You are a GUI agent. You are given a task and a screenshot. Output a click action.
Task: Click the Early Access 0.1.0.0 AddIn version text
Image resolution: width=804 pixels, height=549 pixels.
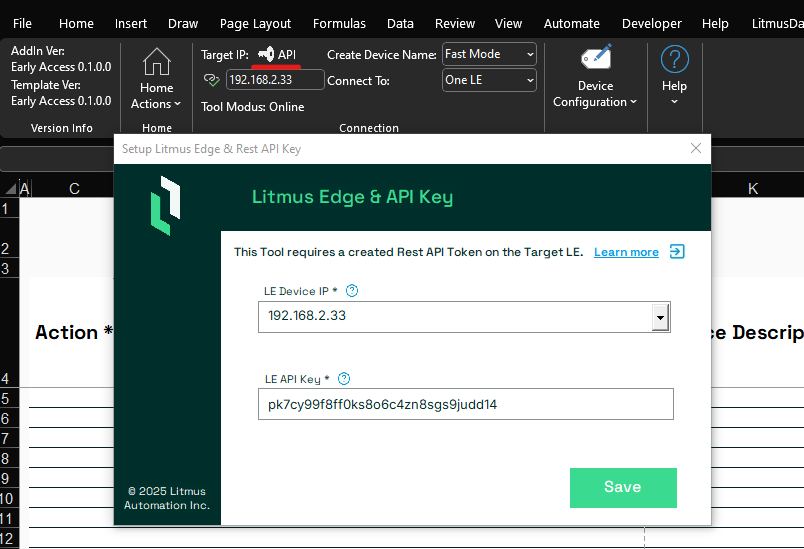[x=61, y=67]
